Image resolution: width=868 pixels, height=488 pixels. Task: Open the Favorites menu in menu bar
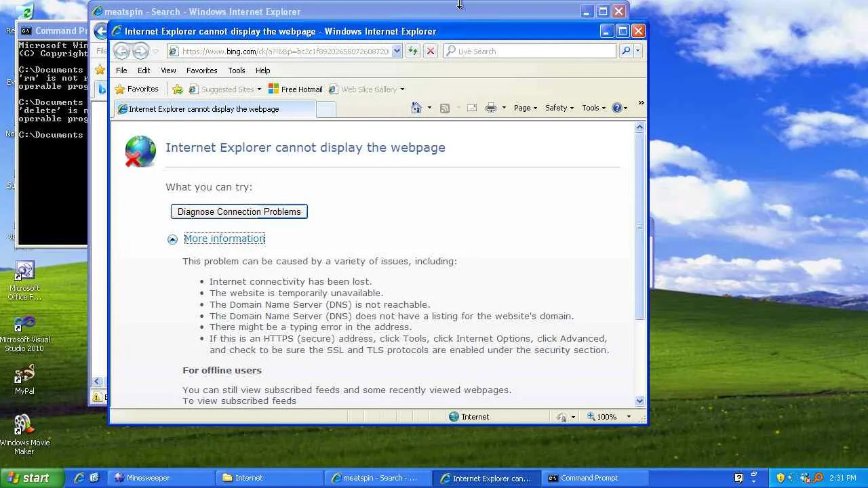[x=202, y=70]
